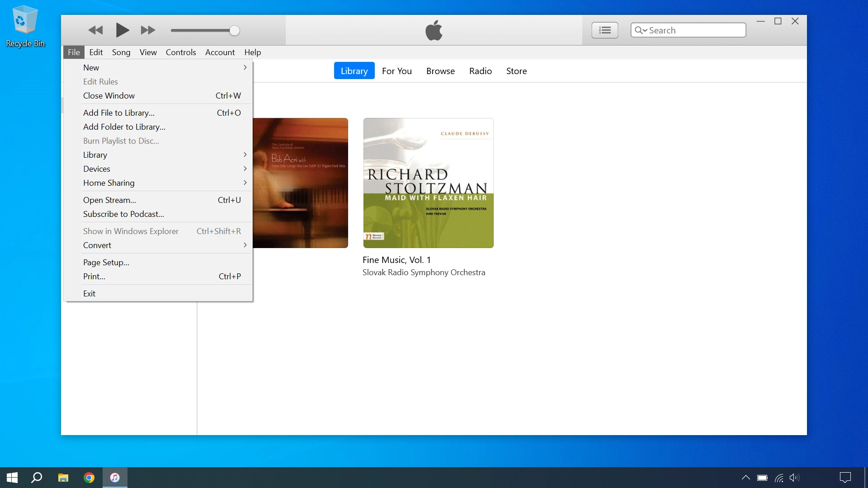
Task: Switch to the For You tab
Action: (397, 71)
